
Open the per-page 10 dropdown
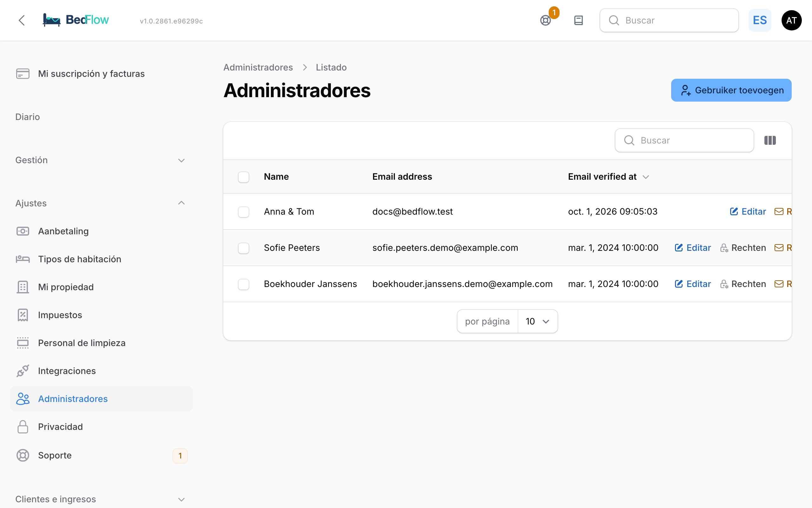[538, 322]
